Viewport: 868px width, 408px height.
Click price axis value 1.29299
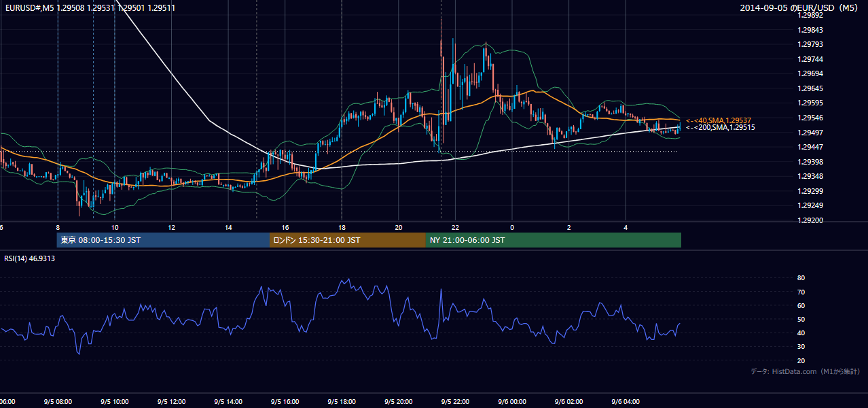pyautogui.click(x=810, y=191)
